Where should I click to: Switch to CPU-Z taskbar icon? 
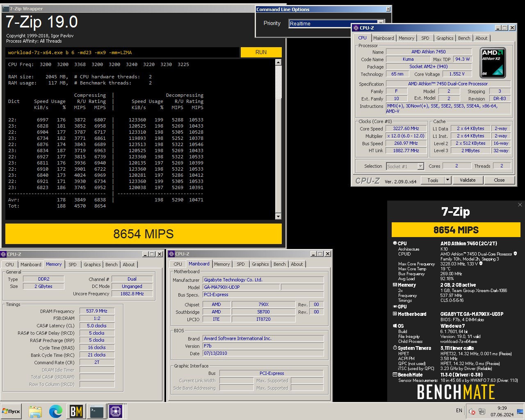(x=116, y=411)
